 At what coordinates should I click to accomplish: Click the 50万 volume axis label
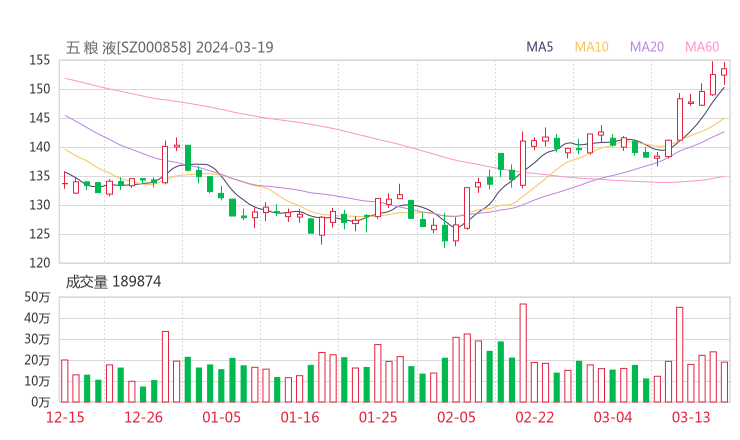click(x=37, y=297)
